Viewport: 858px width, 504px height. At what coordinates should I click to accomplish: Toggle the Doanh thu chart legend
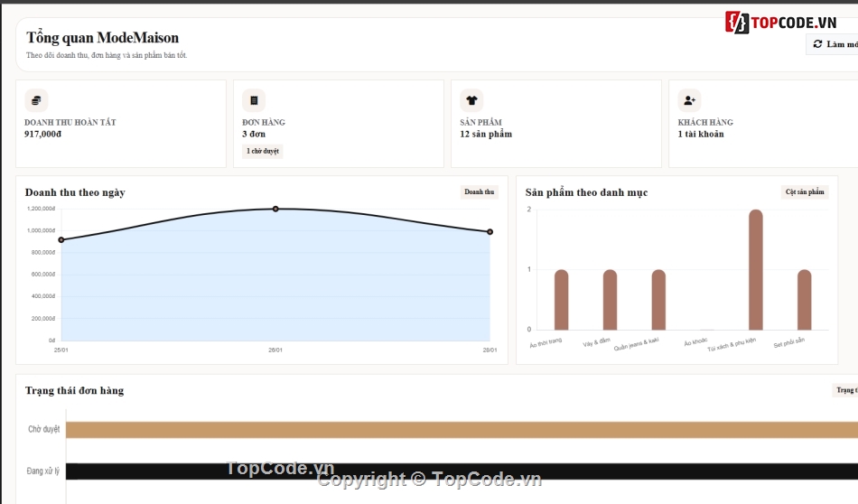click(480, 192)
